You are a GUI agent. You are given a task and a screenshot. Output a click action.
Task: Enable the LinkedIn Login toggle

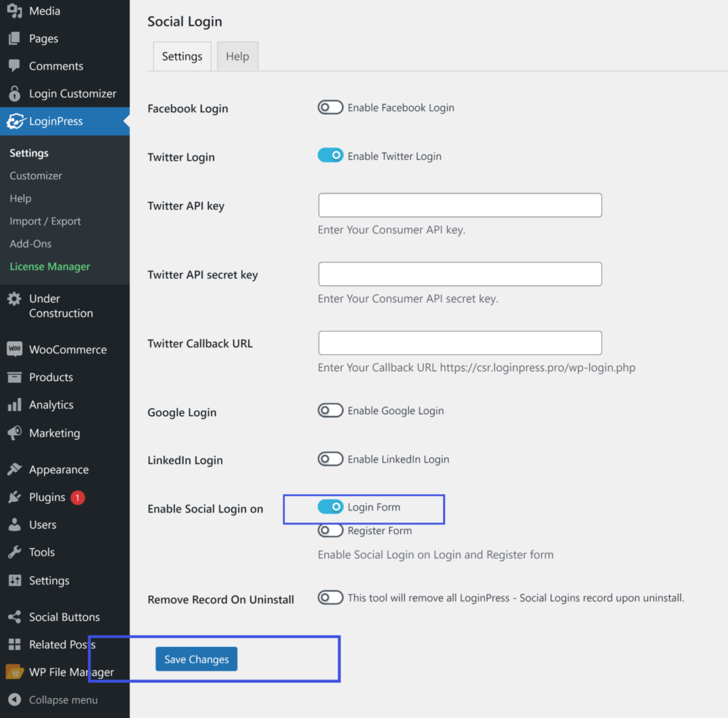click(330, 459)
